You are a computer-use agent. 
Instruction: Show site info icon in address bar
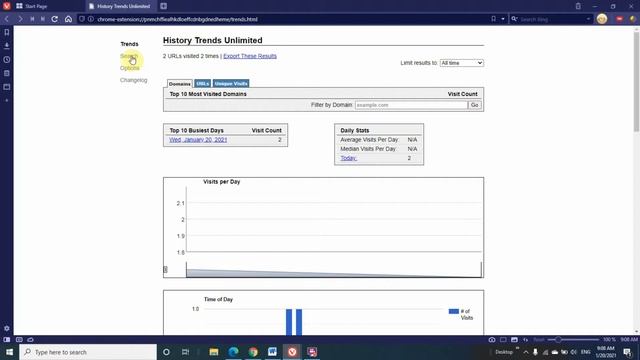91,19
